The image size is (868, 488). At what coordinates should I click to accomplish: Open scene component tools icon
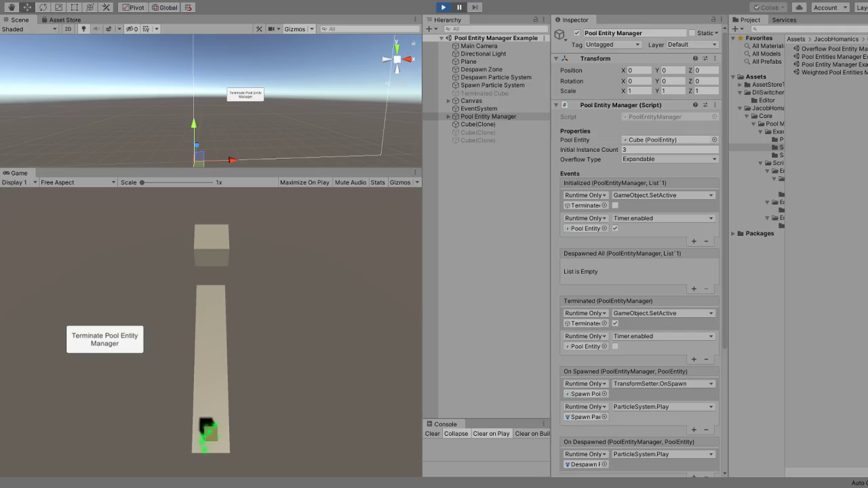[x=259, y=29]
